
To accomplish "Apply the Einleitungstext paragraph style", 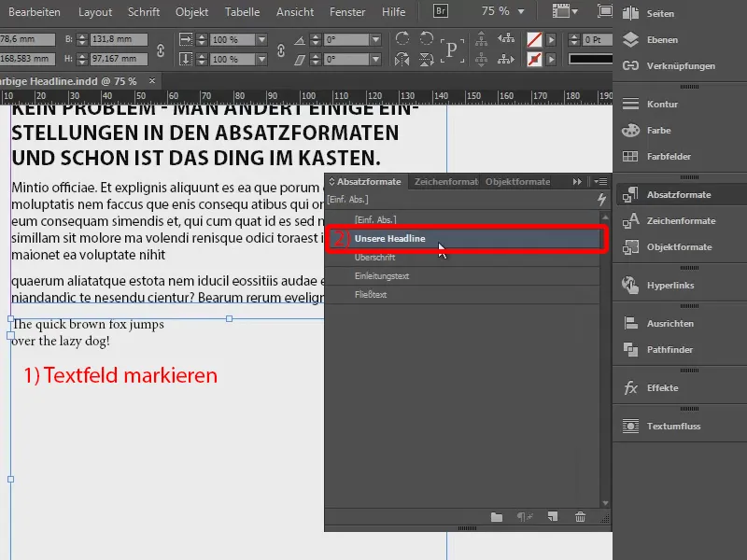I will [x=463, y=275].
